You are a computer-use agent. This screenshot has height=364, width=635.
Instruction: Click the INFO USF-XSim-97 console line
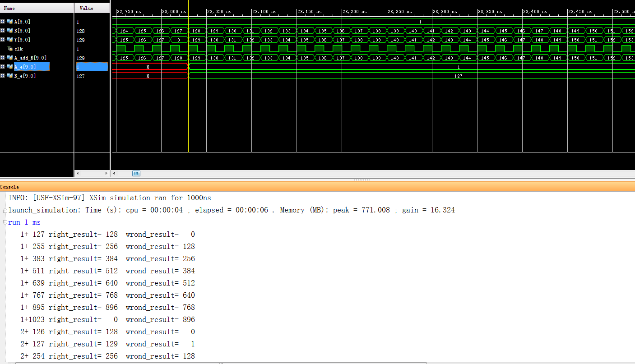[x=110, y=198]
